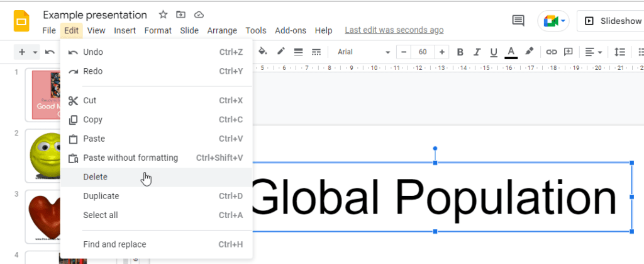Screen dimensions: 644x264
Task: Open highlight color marker tool
Action: [x=530, y=52]
